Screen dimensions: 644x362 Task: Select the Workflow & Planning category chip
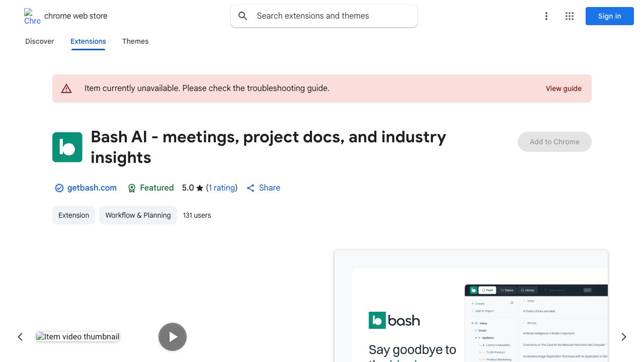pyautogui.click(x=138, y=215)
